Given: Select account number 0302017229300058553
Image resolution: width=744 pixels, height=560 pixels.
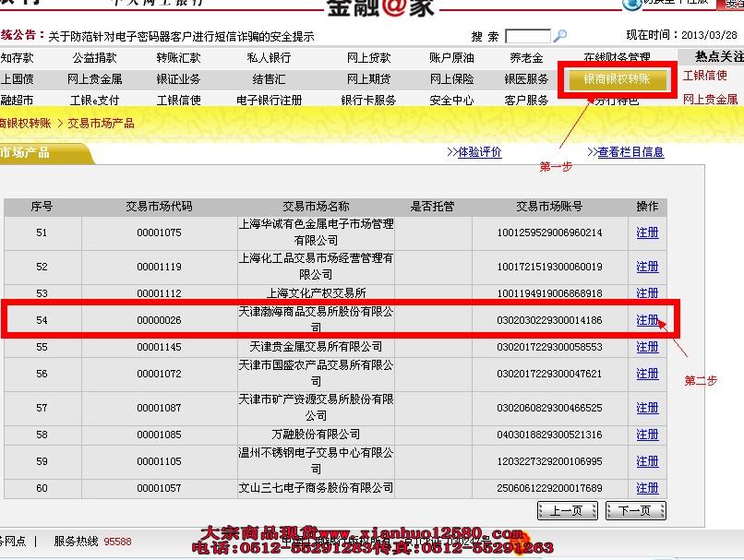Looking at the screenshot, I should (549, 347).
